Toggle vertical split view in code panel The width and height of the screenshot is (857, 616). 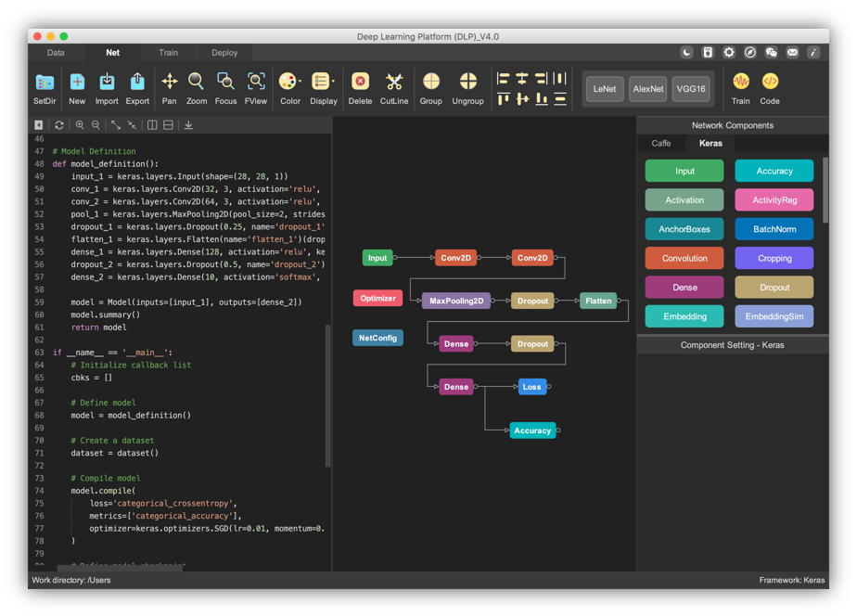[152, 125]
